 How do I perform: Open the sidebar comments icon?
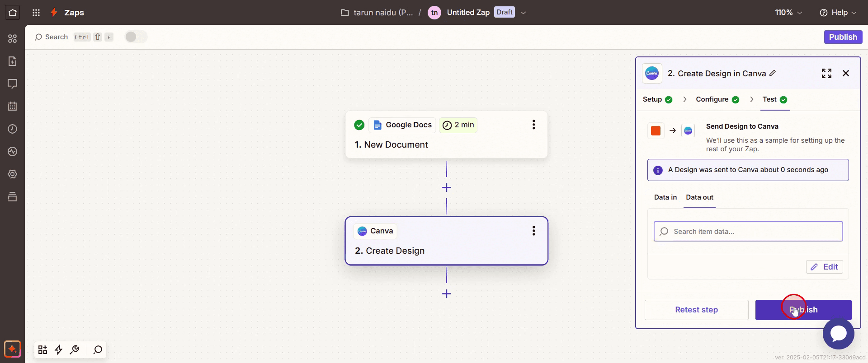[x=13, y=84]
